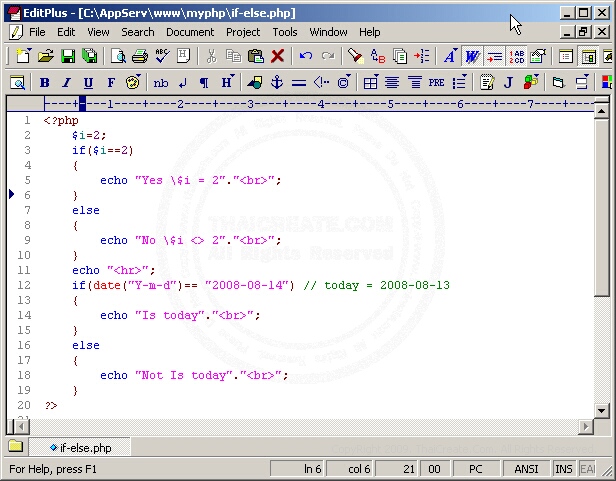Open the View menu
616x481 pixels.
(98, 32)
